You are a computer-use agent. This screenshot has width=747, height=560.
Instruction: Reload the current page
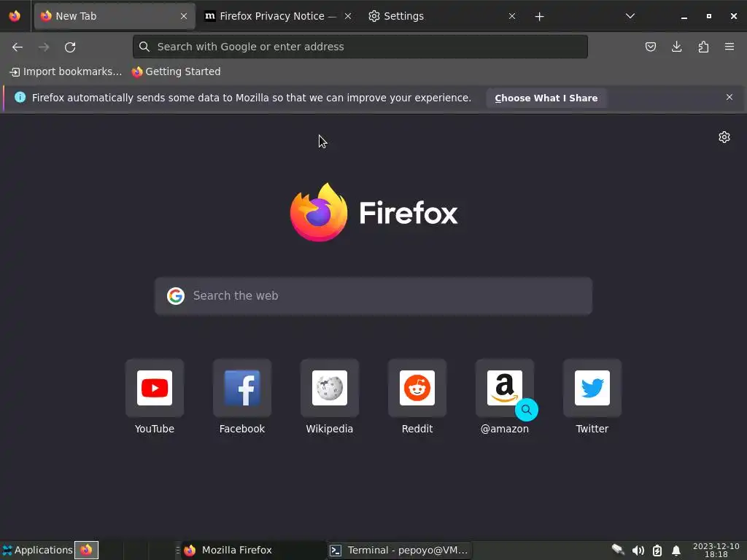[x=70, y=47]
